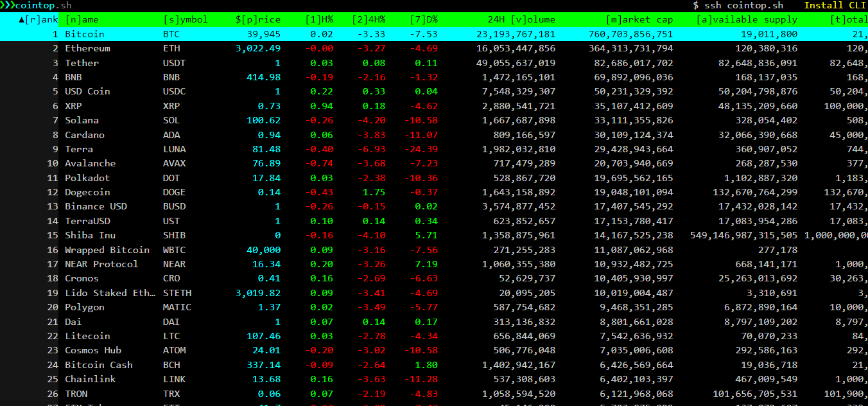Click Bitcoin Cash price 337.14
The height and width of the screenshot is (406, 868).
[263, 365]
